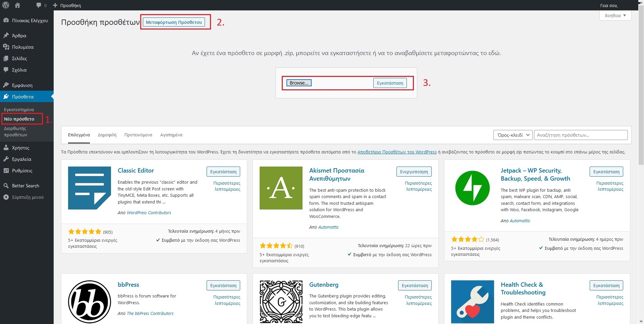Viewport: 644px width, 324px height.
Task: Open the Όρος-κλειδί search type dropdown
Action: tap(513, 135)
